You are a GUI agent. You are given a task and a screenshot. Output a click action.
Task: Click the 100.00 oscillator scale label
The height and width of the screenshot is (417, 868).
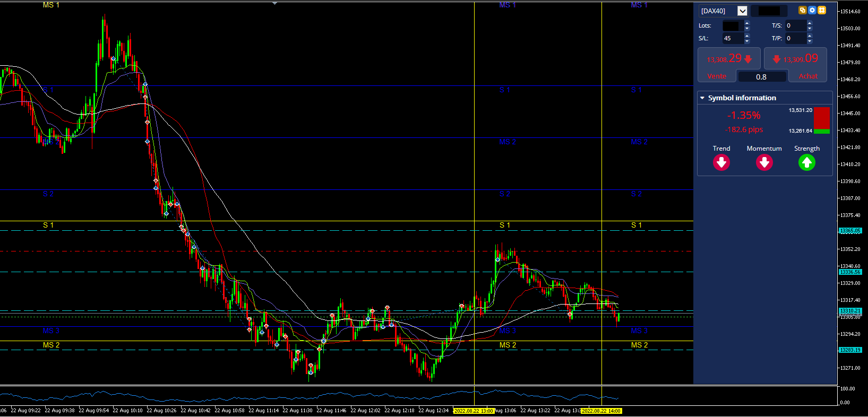pyautogui.click(x=848, y=389)
